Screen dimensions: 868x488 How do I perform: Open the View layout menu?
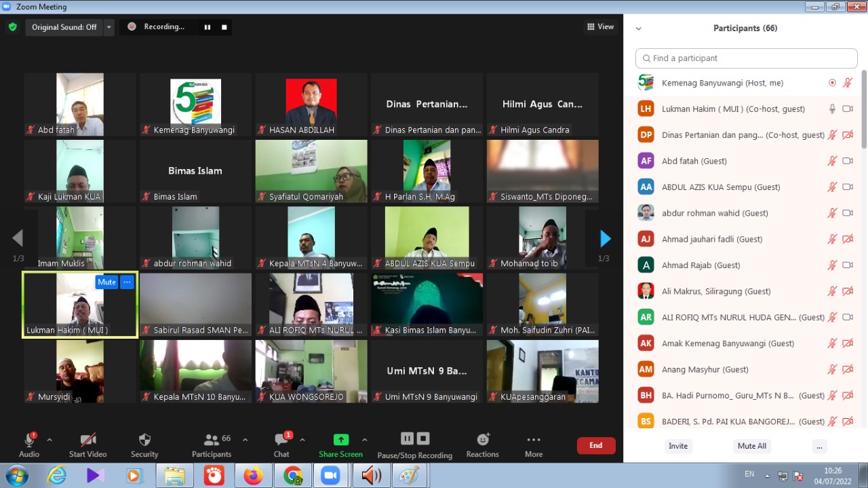(x=600, y=27)
